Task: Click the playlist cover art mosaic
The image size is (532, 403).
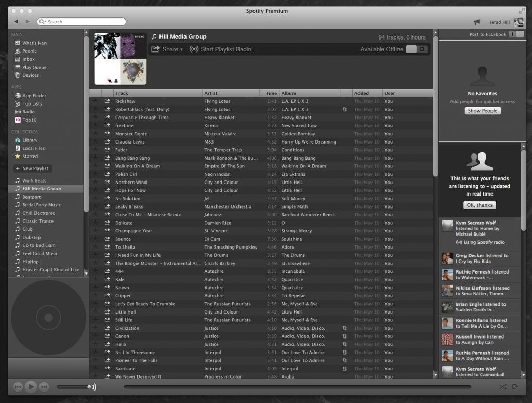Action: pyautogui.click(x=120, y=59)
